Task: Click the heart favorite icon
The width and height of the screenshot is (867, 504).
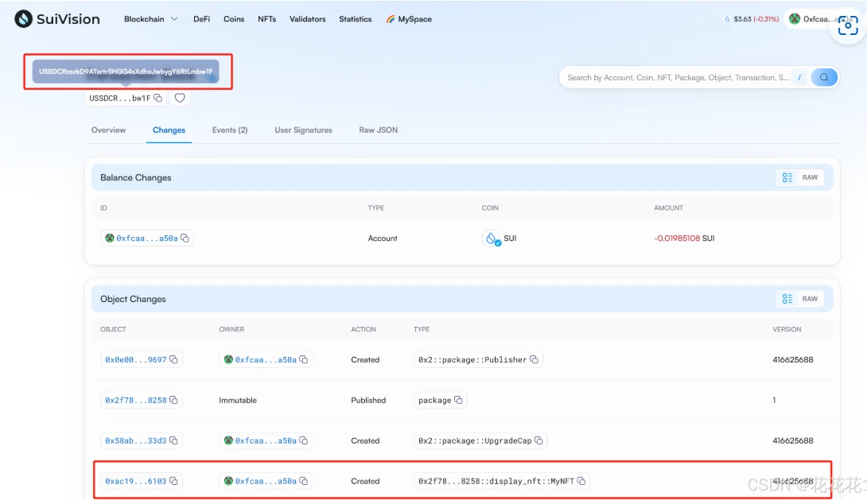Action: pyautogui.click(x=180, y=98)
